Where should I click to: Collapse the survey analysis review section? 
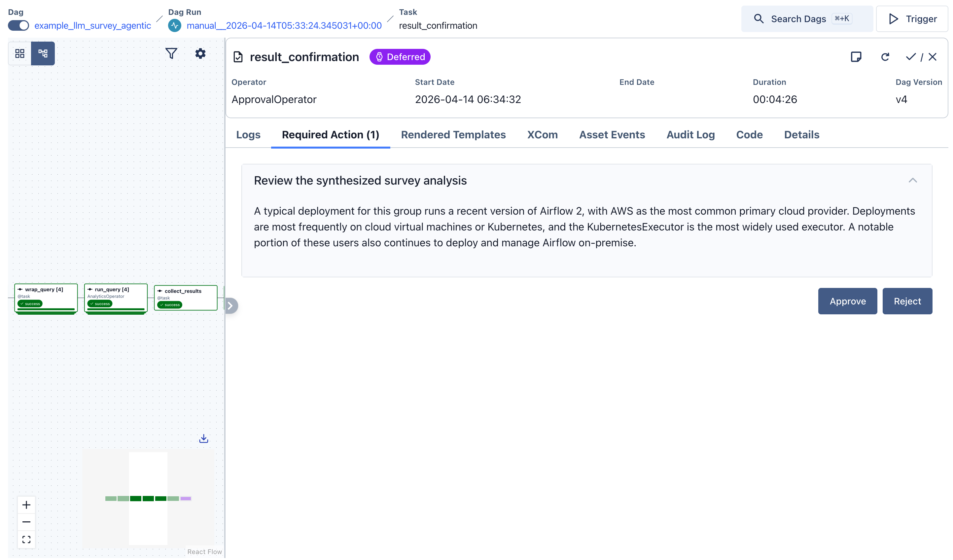[913, 180]
